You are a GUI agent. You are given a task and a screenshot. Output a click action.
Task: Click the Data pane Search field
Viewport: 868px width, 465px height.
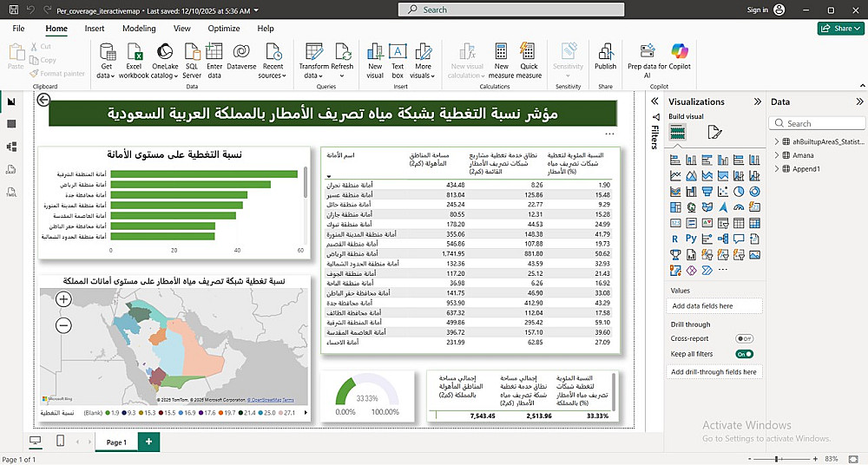click(x=817, y=123)
